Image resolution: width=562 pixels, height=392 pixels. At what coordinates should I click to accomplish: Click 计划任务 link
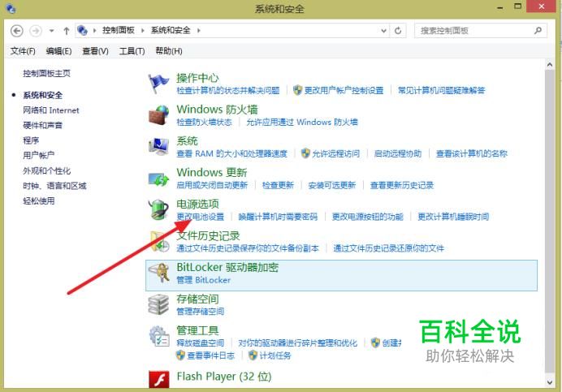tap(275, 355)
